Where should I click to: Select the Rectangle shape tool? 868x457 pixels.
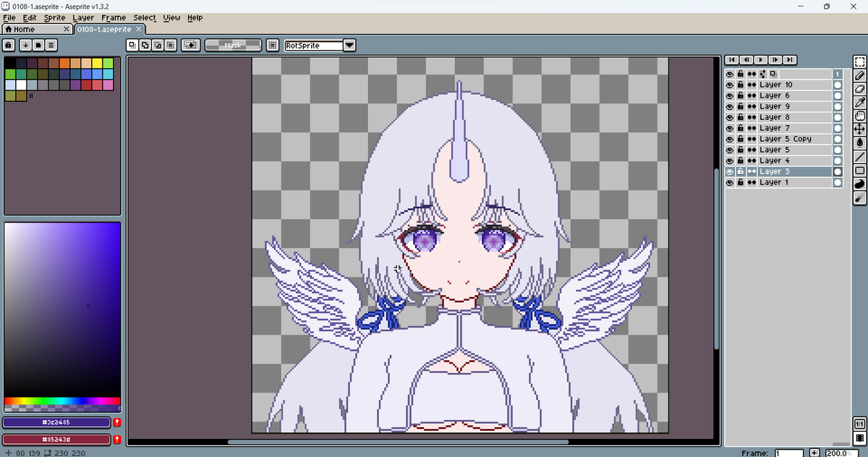point(860,171)
